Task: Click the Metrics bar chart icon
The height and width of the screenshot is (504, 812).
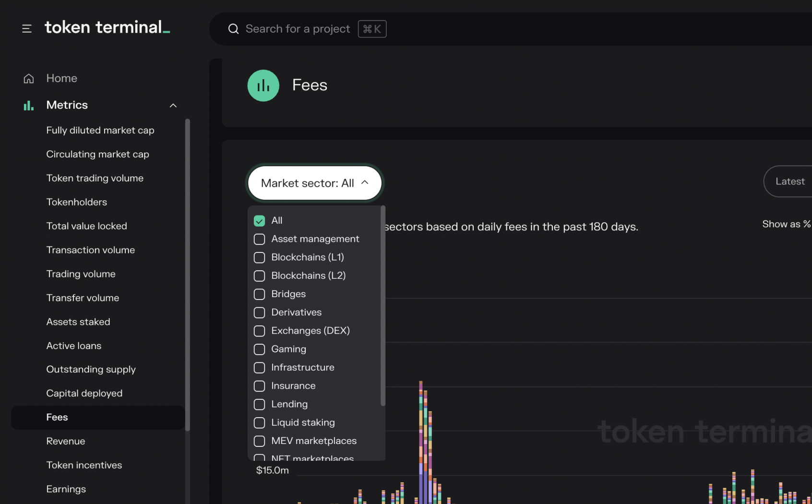Action: 29,105
